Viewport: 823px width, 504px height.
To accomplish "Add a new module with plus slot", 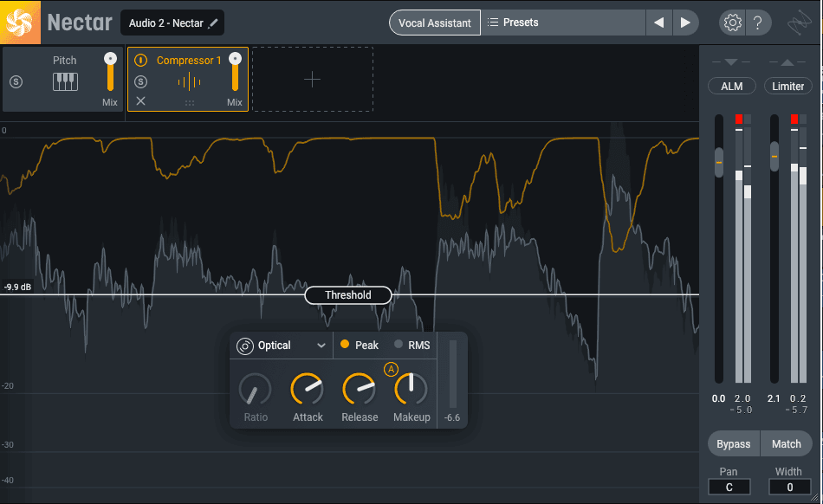I will [x=312, y=79].
